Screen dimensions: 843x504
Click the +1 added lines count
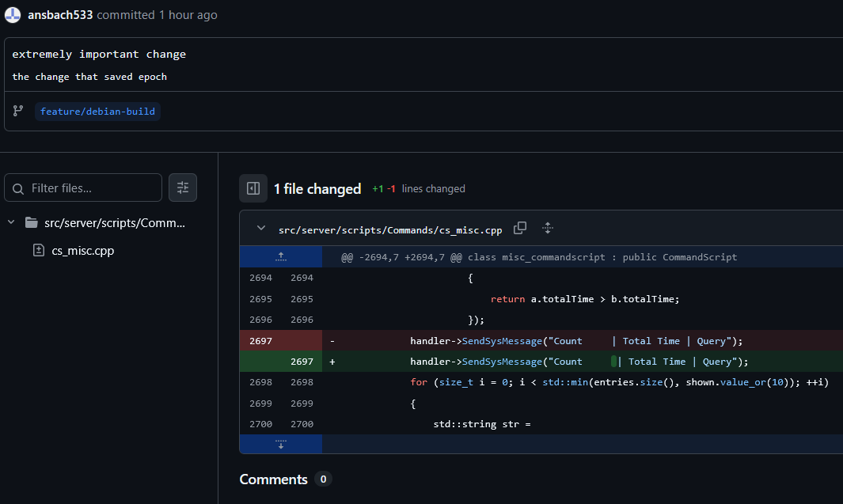(378, 188)
